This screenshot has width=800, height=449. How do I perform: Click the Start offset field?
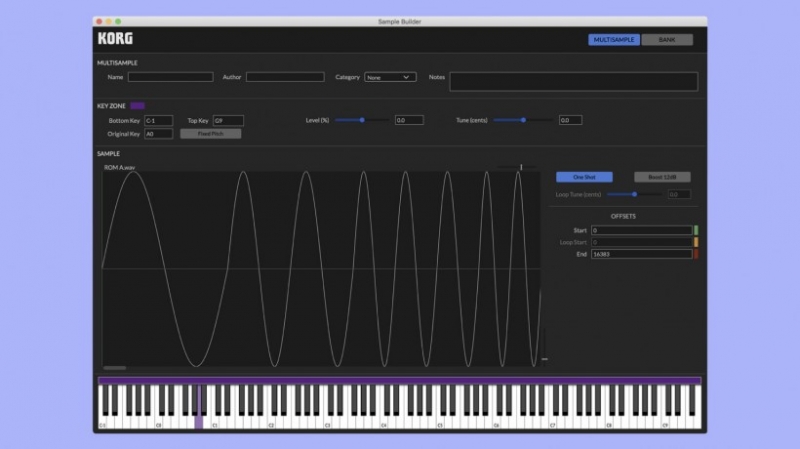641,230
